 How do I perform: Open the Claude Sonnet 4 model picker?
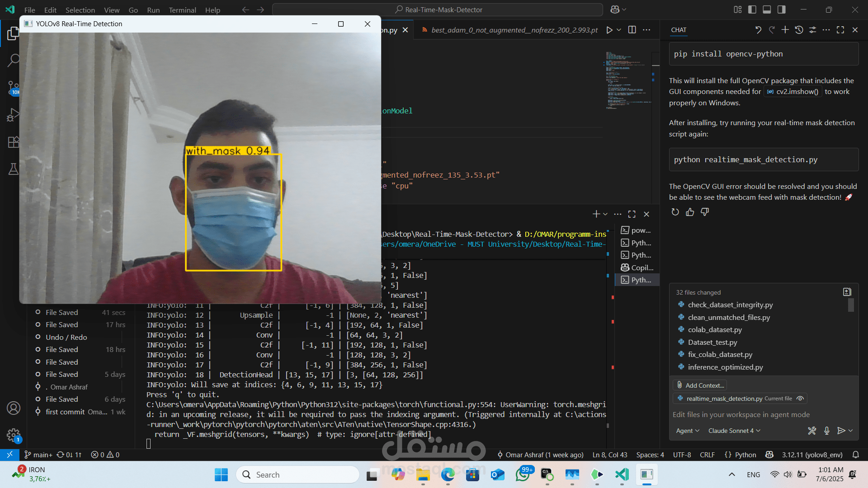[734, 431]
